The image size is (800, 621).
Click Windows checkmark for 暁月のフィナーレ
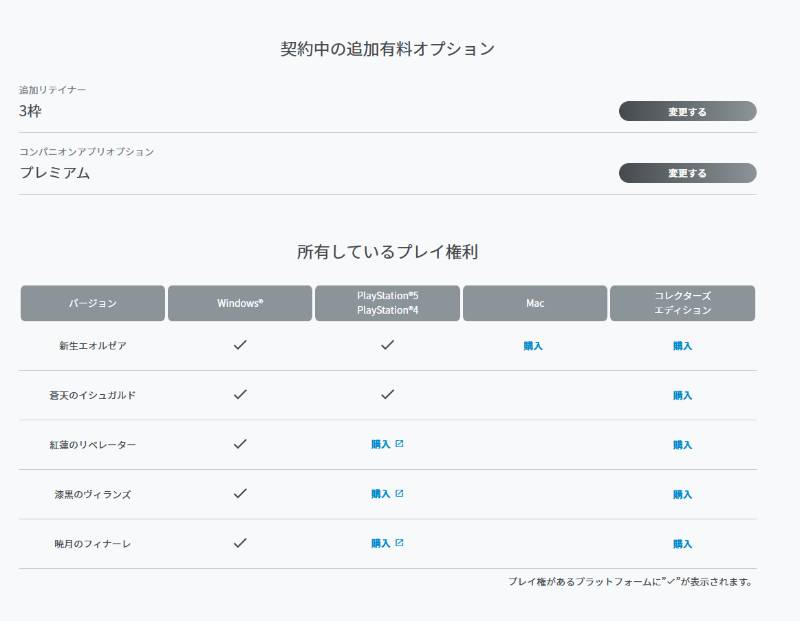coord(240,543)
